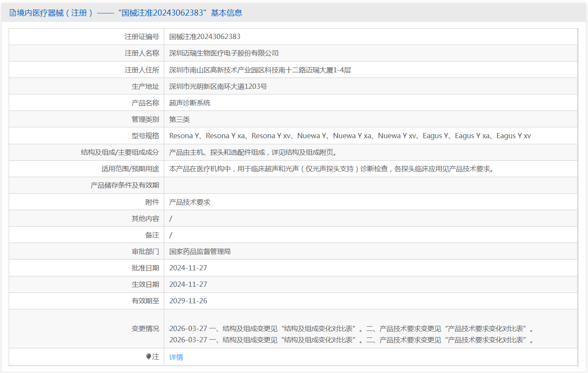Select the registrant address 迈瑞大厦1-4层 value
Screen dimensions: 588x373
260,70
